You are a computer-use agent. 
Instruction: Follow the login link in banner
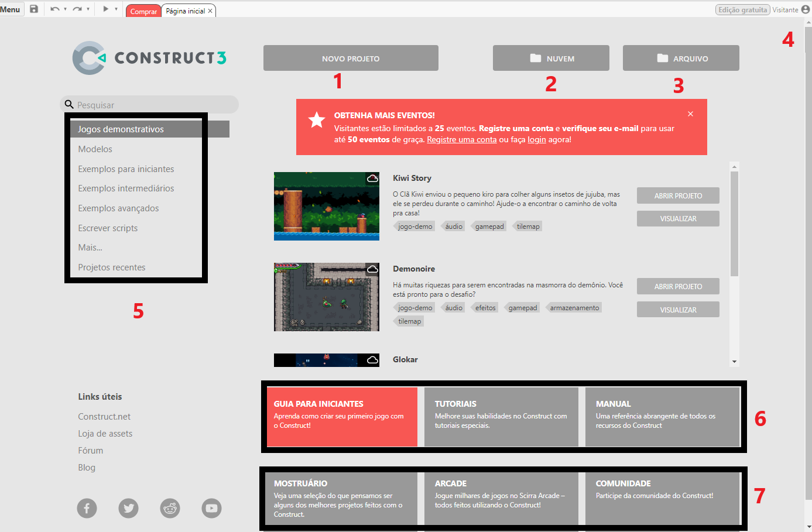(x=536, y=139)
